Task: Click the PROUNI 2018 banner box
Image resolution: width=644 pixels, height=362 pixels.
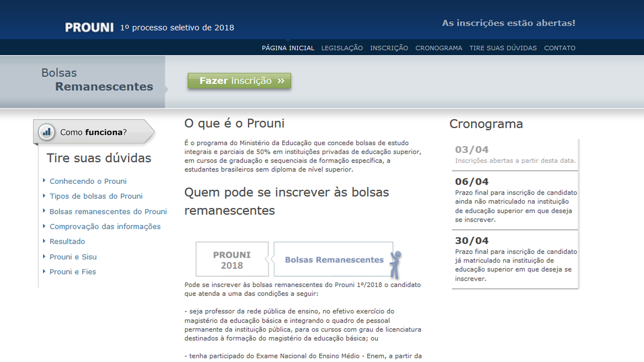Action: coord(232,259)
